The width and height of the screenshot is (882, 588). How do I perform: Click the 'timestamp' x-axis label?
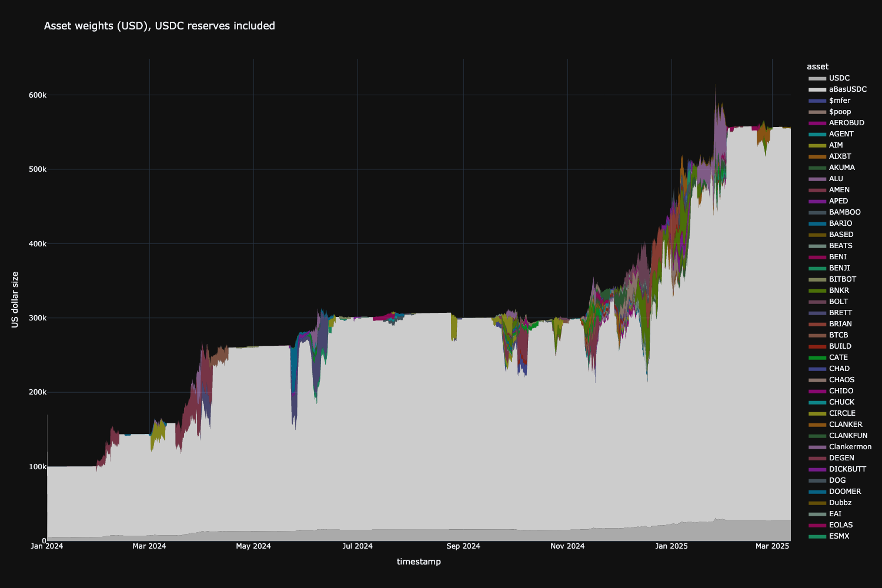pos(419,562)
